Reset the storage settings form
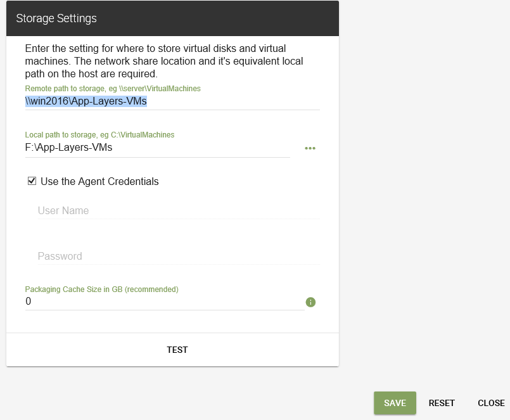The width and height of the screenshot is (510, 420). (442, 403)
